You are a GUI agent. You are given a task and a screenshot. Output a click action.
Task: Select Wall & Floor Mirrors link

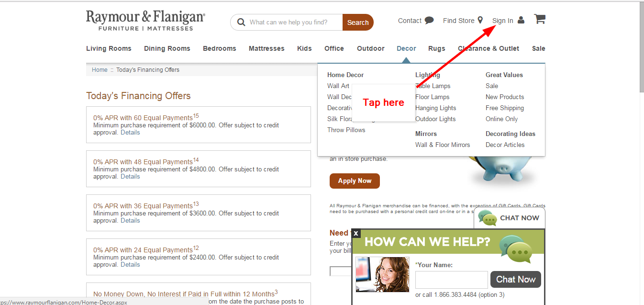443,145
